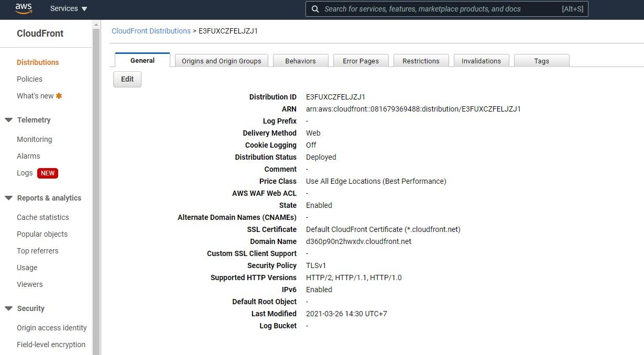
Task: Collapse the Reports & analytics section arrow
Action: [8, 198]
